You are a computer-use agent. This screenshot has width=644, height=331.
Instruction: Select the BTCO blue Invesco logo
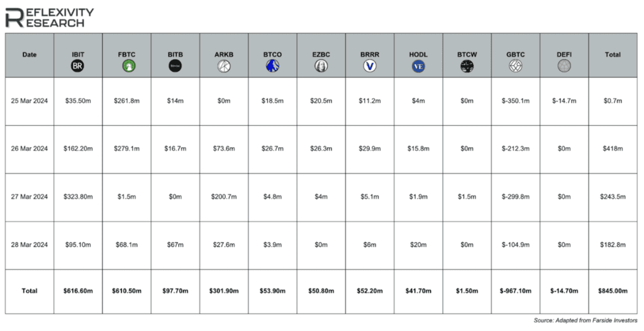[x=272, y=65]
